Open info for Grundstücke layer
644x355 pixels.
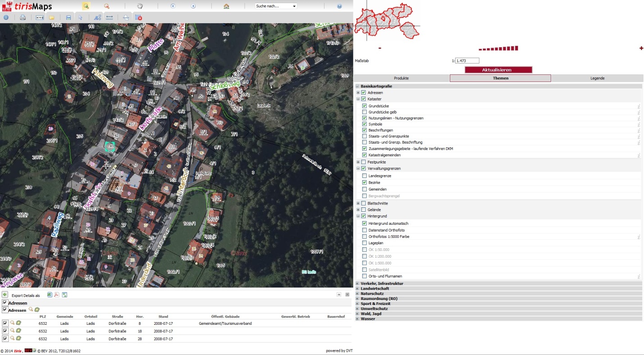639,106
